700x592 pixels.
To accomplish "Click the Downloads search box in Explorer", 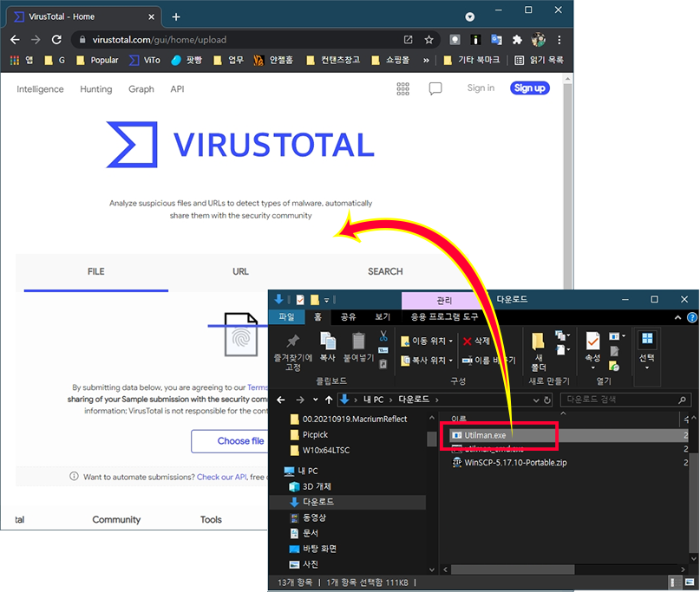I will (x=625, y=400).
